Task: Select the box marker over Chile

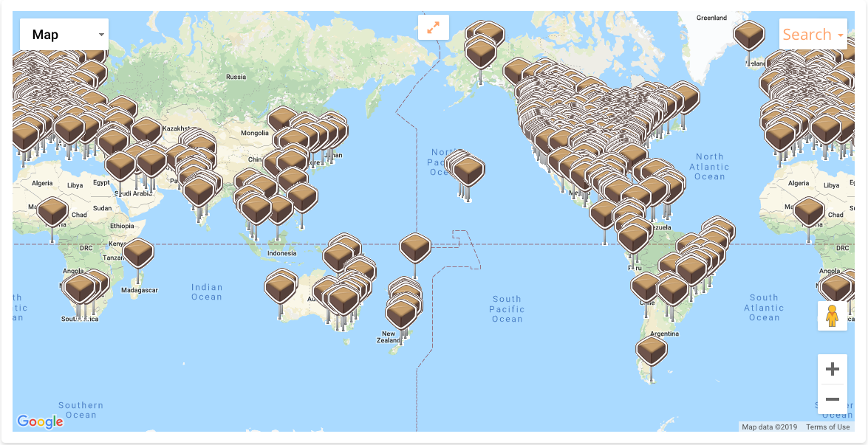Action: (x=646, y=288)
